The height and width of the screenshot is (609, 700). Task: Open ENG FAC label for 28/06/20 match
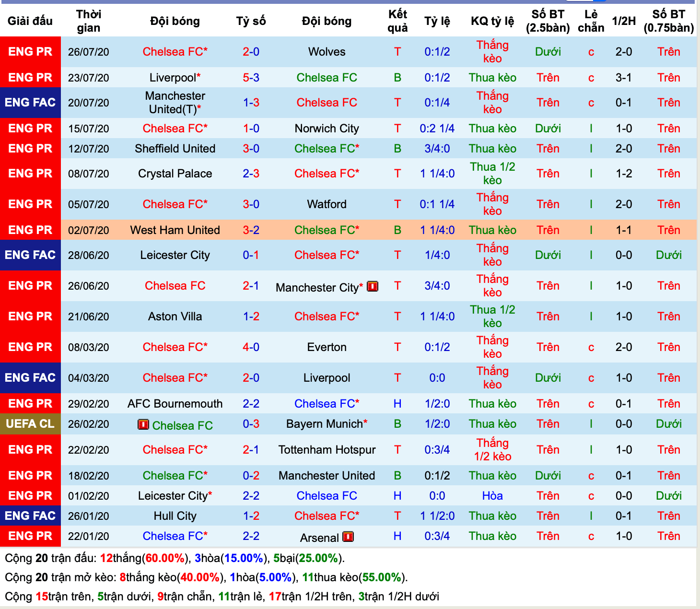pyautogui.click(x=30, y=255)
